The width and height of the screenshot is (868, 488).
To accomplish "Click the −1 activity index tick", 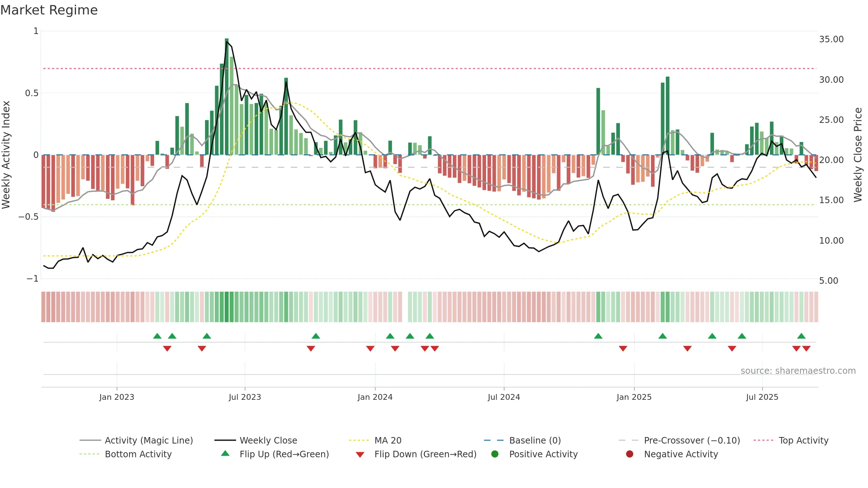I will coord(32,278).
